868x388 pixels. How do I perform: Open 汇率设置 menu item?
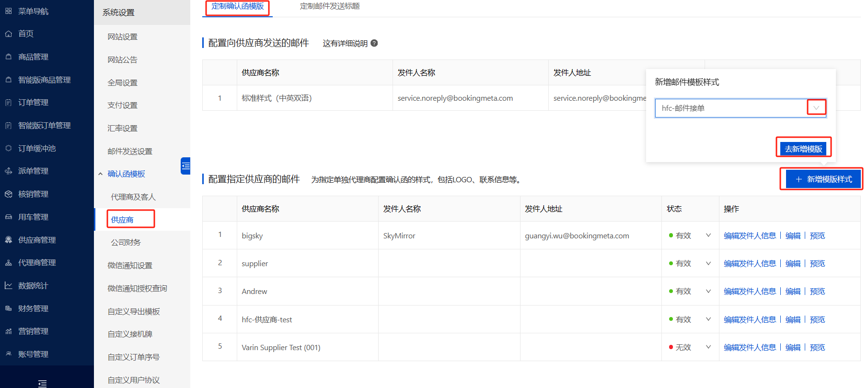click(x=122, y=128)
